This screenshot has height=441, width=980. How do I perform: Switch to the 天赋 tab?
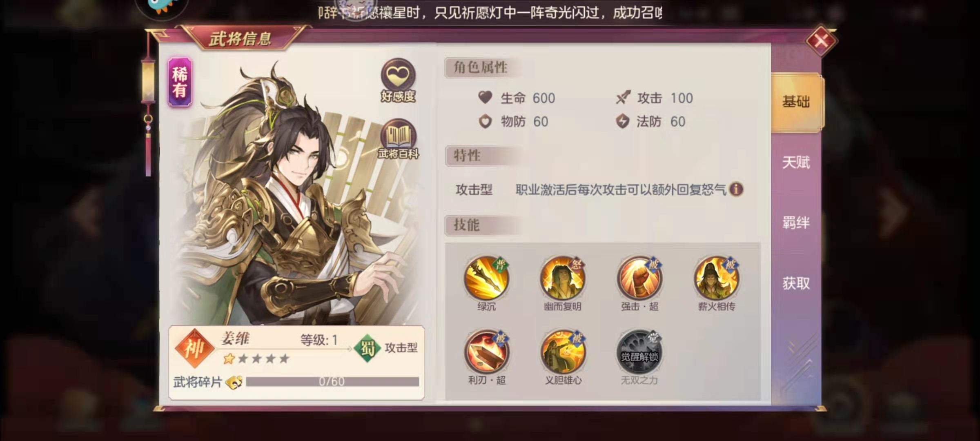(x=796, y=163)
